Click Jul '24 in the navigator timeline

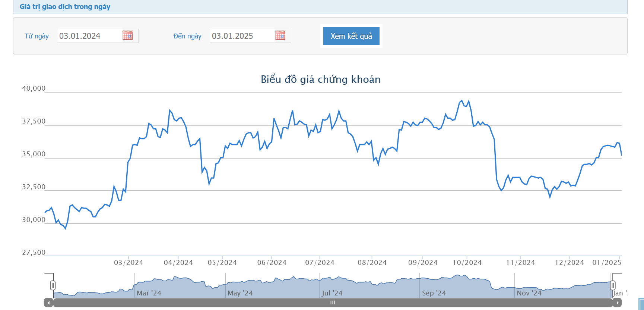pos(332,293)
